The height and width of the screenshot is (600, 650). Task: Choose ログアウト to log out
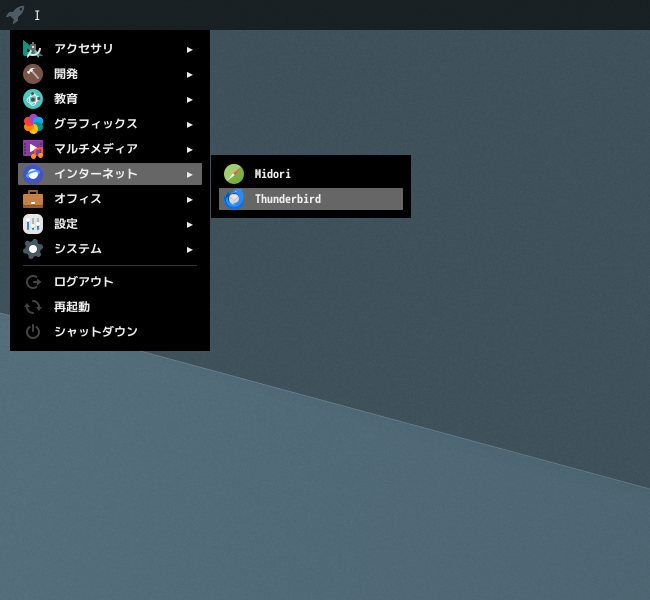point(110,282)
